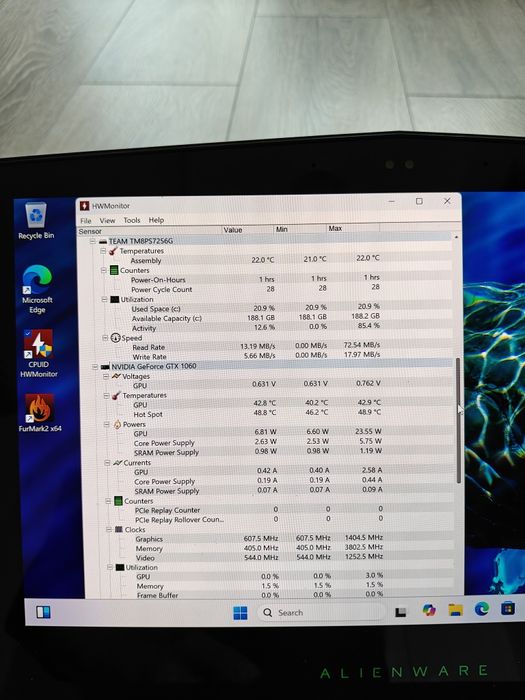The image size is (525, 700).
Task: Select the Hot Spot temperature row
Action: [268, 414]
